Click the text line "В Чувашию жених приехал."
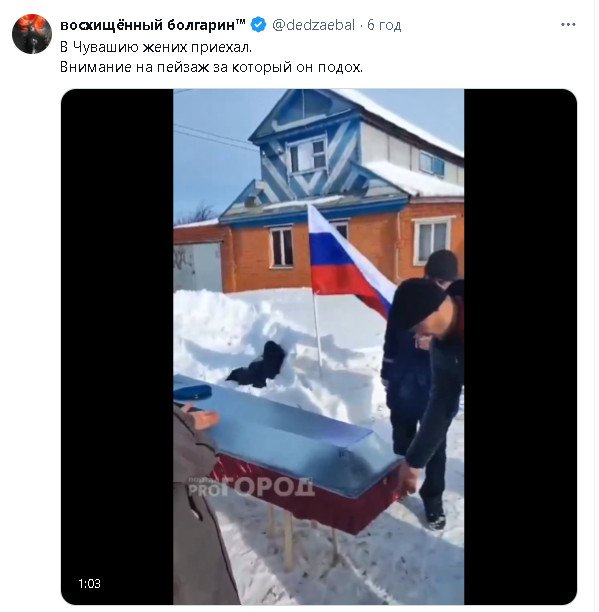Image resolution: width=599 pixels, height=612 pixels. (x=156, y=47)
